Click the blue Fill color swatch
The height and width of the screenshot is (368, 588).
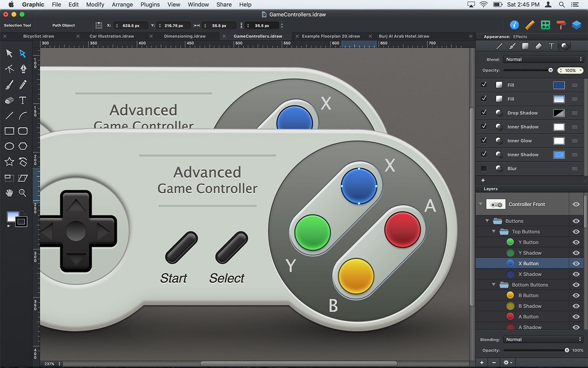click(x=559, y=85)
